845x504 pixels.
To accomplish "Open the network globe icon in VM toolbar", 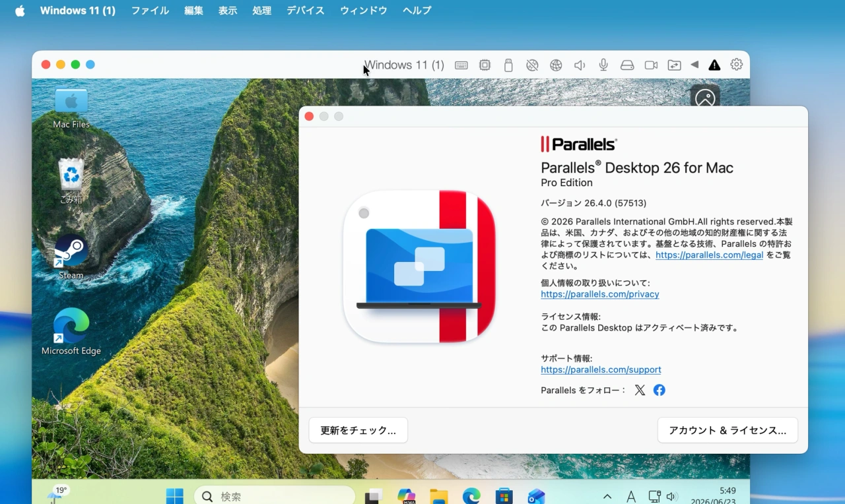I will tap(556, 65).
